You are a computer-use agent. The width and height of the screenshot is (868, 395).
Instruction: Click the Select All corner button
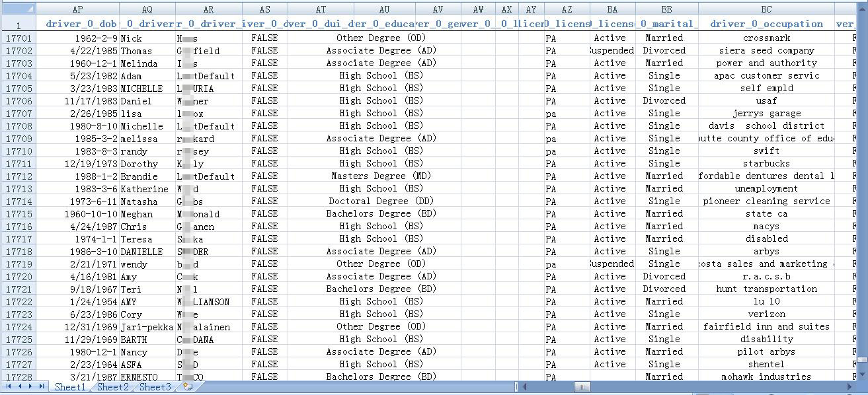click(18, 9)
